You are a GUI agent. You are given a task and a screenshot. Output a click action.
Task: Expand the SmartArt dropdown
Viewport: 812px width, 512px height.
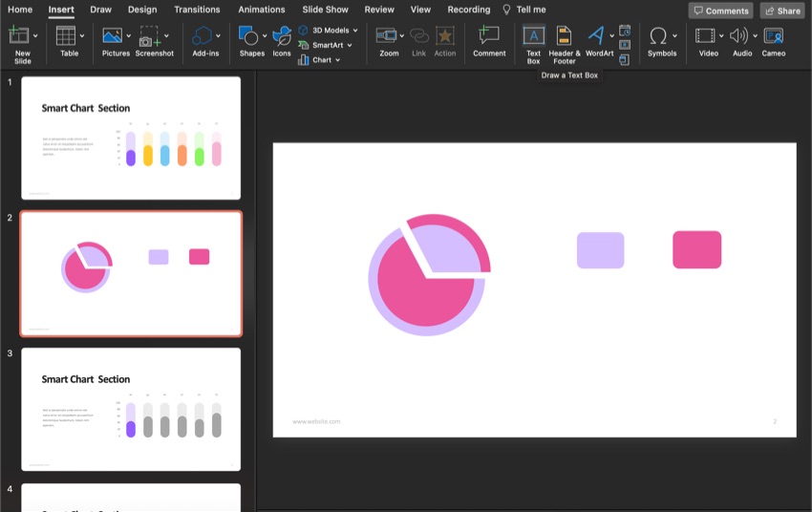[350, 45]
